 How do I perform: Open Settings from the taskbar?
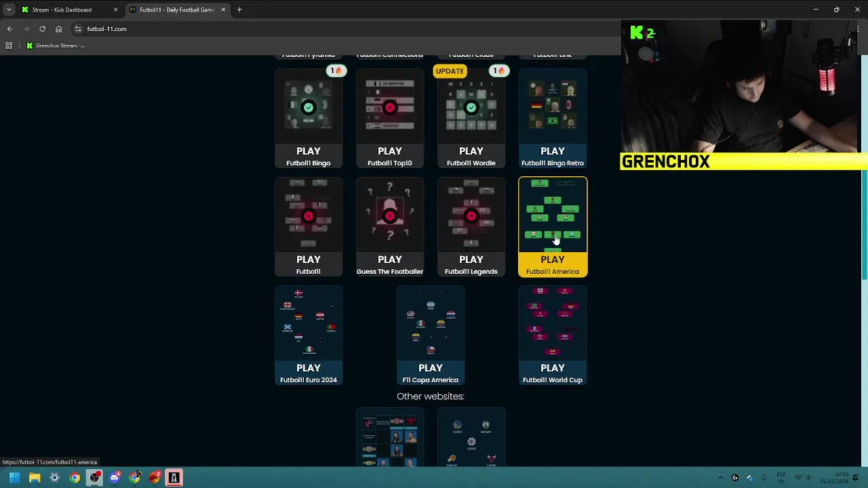[x=54, y=478]
